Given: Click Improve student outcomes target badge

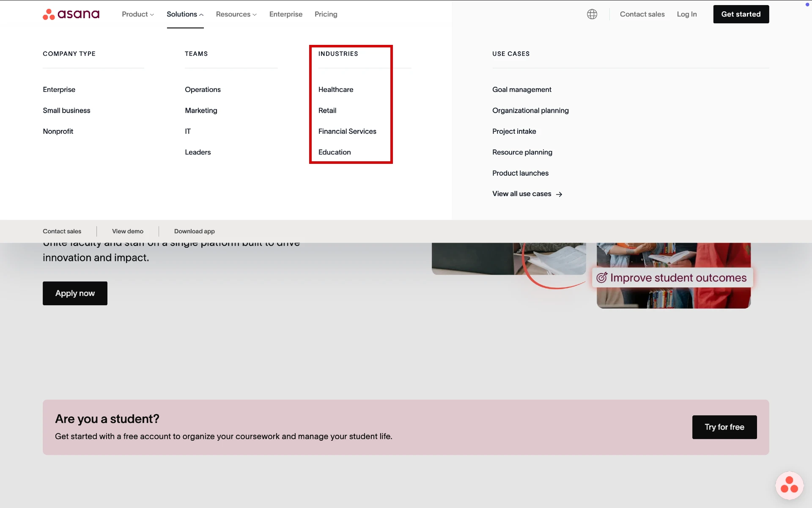Looking at the screenshot, I should point(672,278).
